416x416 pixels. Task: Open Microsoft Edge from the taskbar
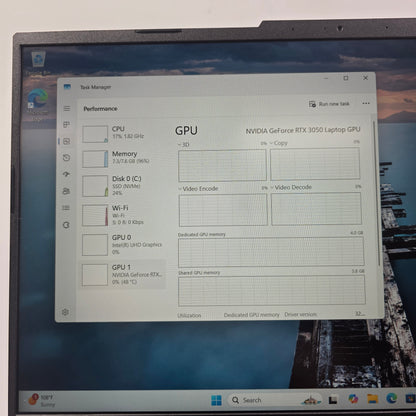pos(391,398)
